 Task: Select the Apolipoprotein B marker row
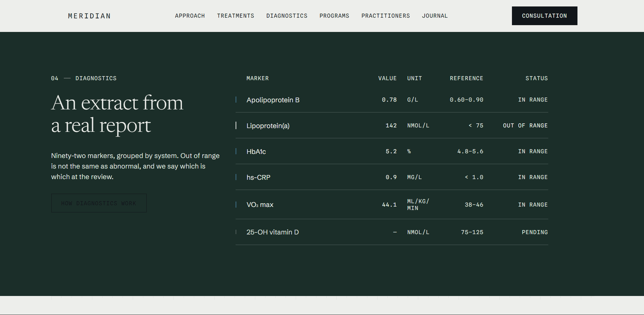pos(392,100)
